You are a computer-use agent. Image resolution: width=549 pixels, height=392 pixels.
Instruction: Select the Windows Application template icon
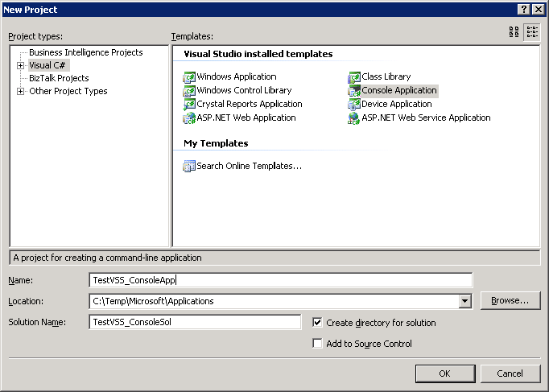click(x=189, y=77)
